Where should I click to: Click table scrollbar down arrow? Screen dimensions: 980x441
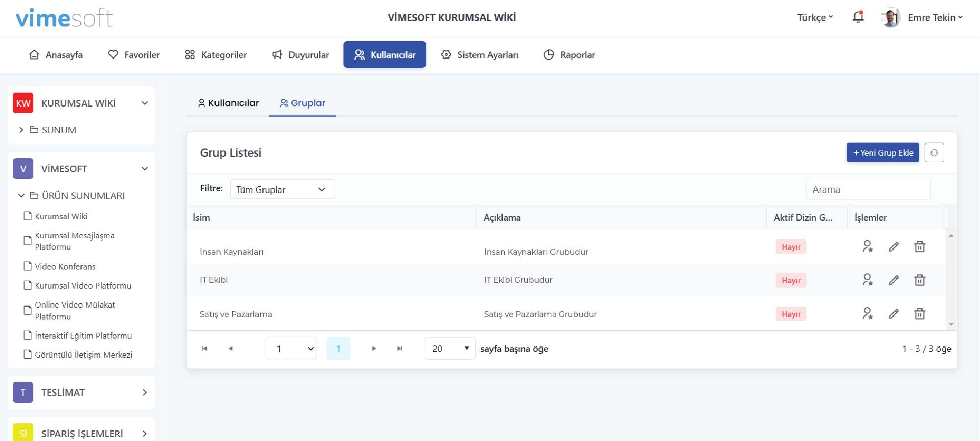point(951,324)
